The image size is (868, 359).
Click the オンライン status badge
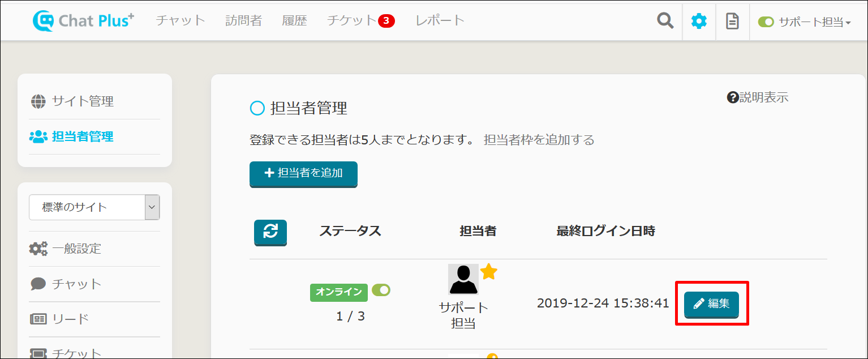(x=339, y=292)
